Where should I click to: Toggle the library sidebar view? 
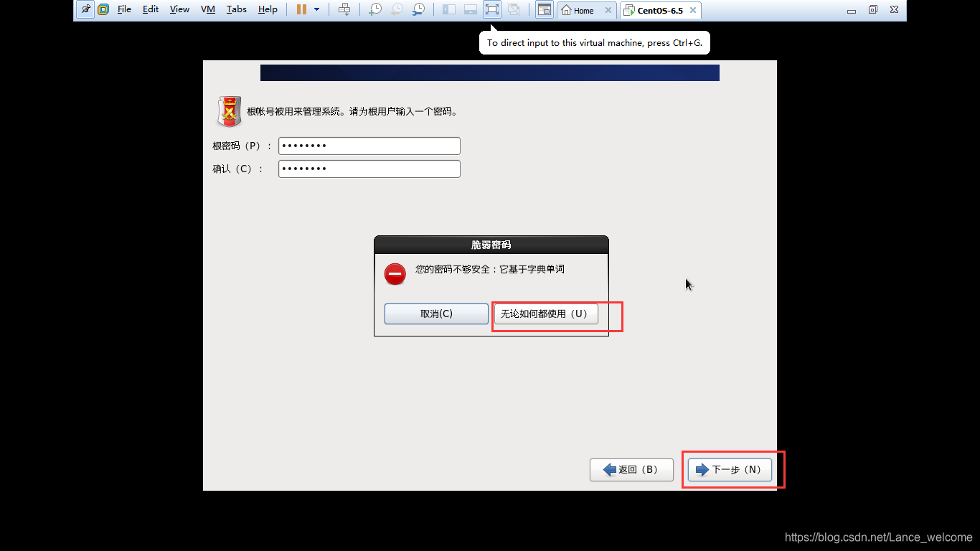pyautogui.click(x=449, y=10)
